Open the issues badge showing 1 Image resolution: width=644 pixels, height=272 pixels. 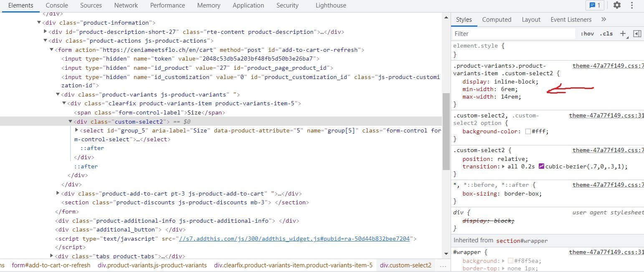click(x=595, y=5)
